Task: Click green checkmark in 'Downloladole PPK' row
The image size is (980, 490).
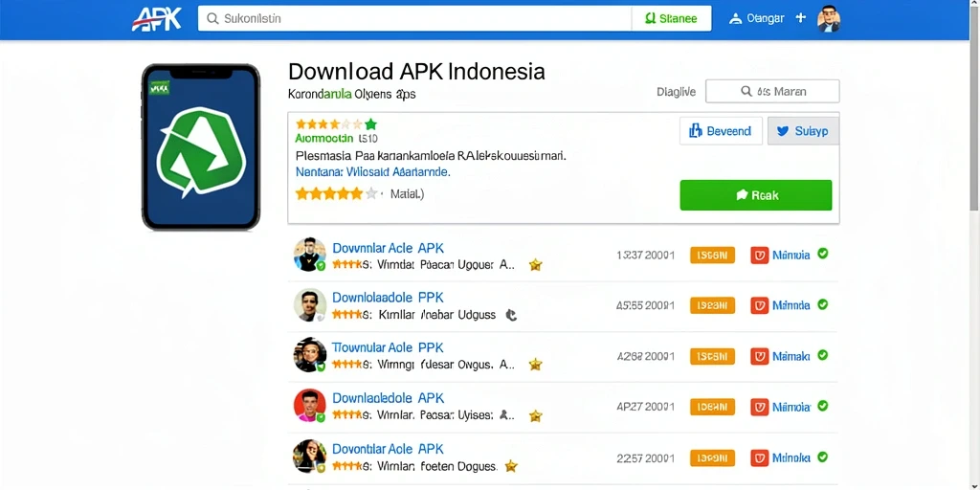Action: [823, 304]
